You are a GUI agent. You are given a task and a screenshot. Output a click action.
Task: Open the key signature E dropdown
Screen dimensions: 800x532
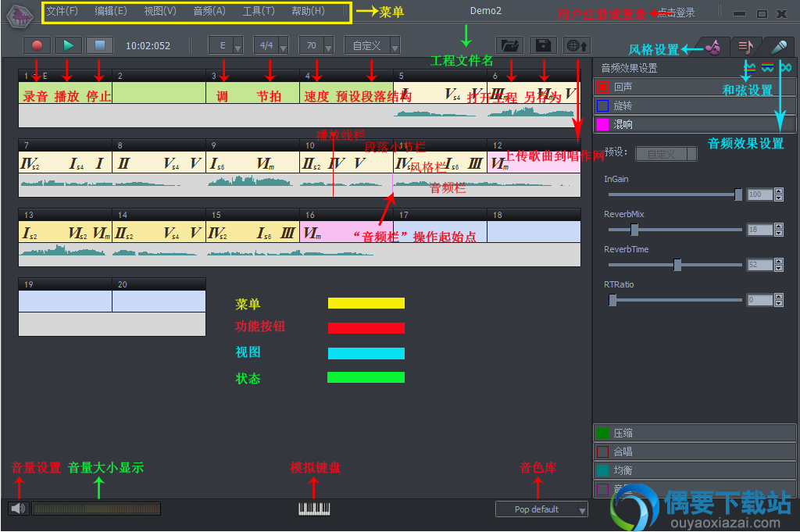coord(226,45)
